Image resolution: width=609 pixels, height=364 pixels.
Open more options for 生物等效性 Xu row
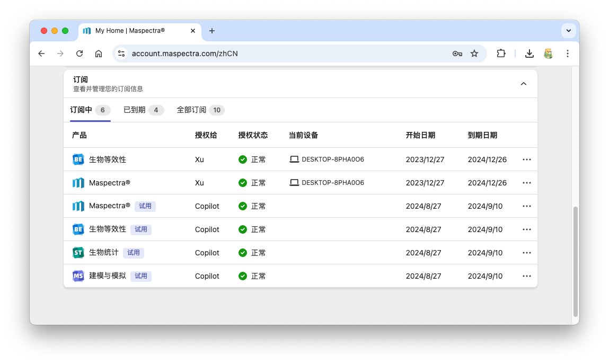[527, 159]
